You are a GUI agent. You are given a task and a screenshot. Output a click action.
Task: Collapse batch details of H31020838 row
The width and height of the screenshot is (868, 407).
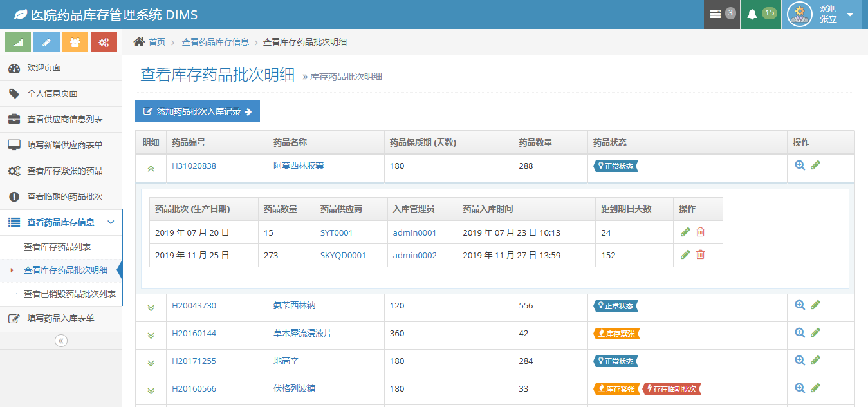(x=151, y=168)
